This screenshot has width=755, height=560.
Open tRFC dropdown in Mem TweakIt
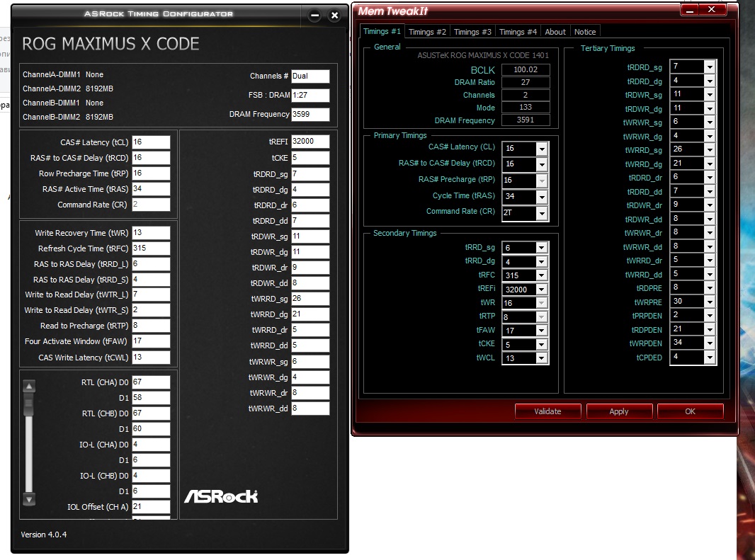pos(542,275)
